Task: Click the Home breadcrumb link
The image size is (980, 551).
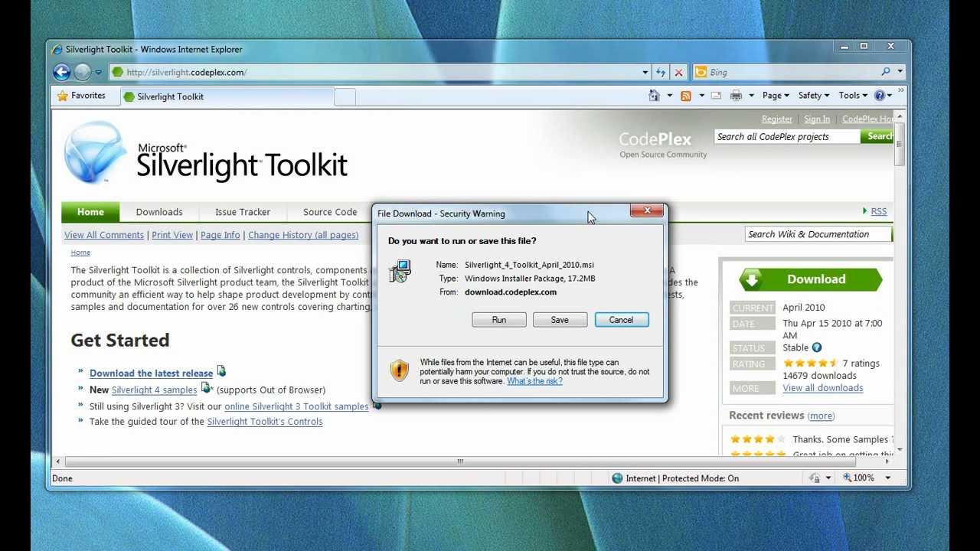Action: 80,253
